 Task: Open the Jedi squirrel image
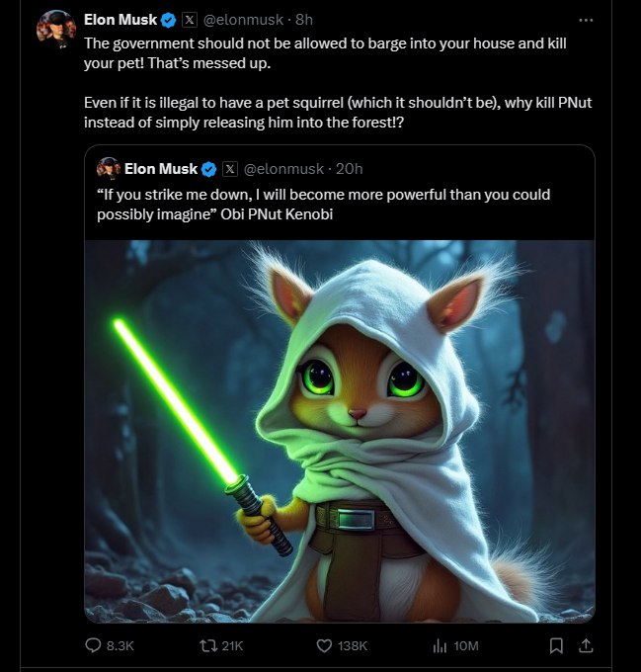[340, 431]
